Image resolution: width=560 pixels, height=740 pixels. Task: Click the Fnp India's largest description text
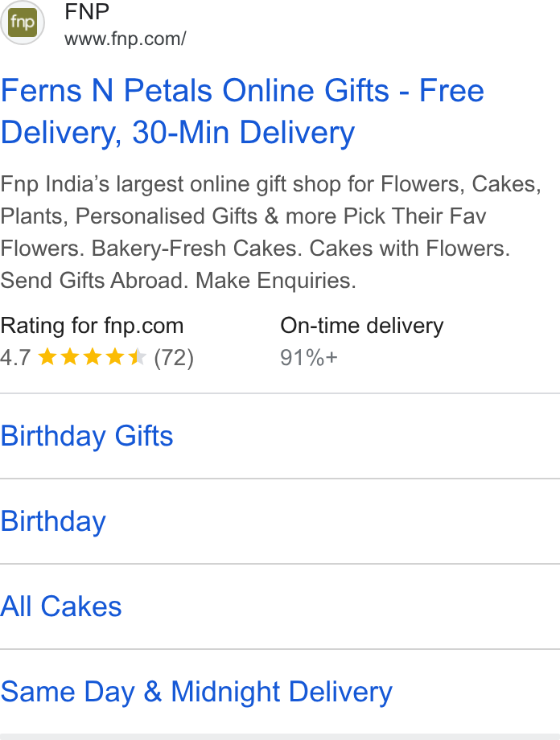coord(270,232)
